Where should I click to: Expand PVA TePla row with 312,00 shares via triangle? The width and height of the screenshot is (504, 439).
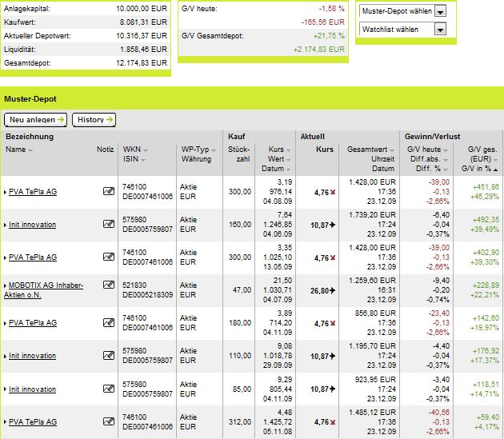click(5, 422)
